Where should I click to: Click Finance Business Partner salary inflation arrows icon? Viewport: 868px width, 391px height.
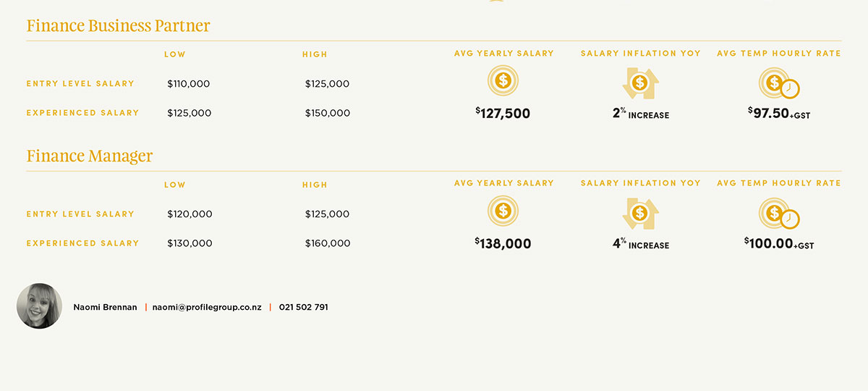pos(640,83)
